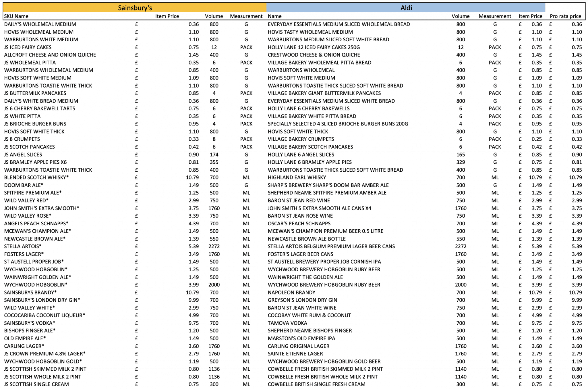Select the Sainsbury's header cell
This screenshot has width=588, height=389.
click(135, 7)
